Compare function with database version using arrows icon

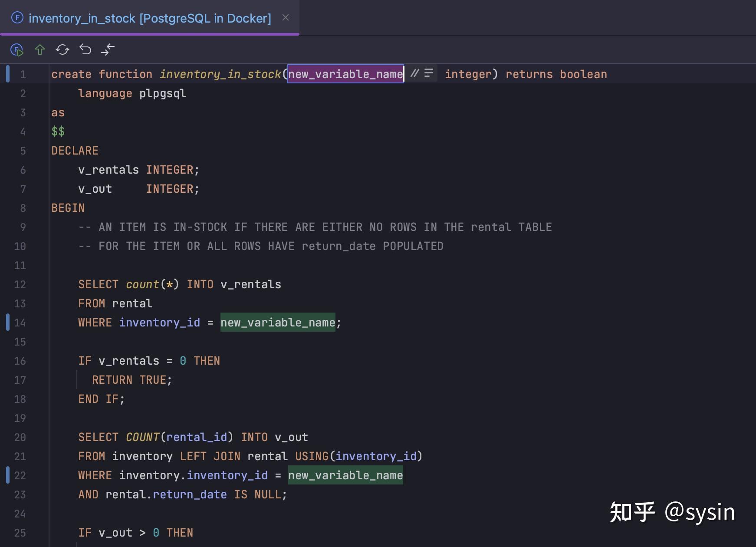click(x=108, y=49)
